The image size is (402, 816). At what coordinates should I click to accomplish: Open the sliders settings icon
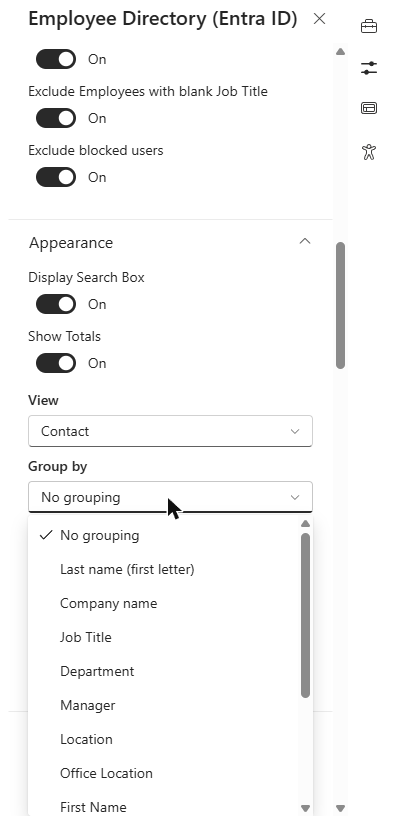coord(369,68)
